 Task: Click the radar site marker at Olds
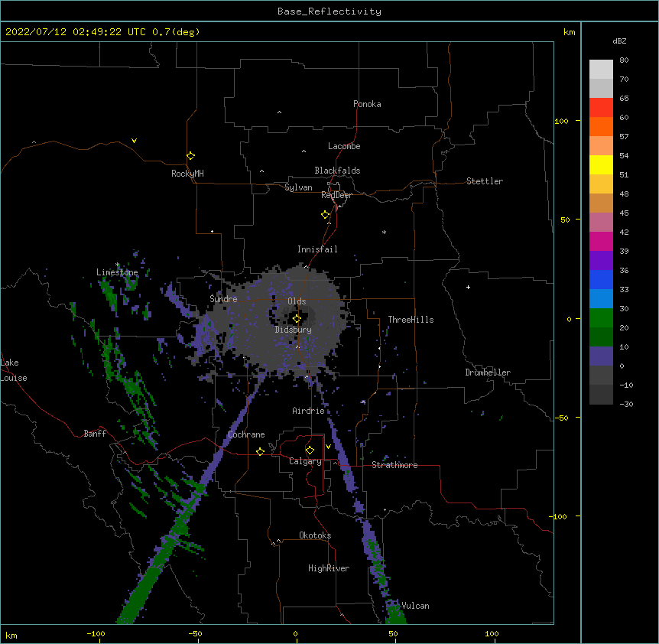point(297,319)
